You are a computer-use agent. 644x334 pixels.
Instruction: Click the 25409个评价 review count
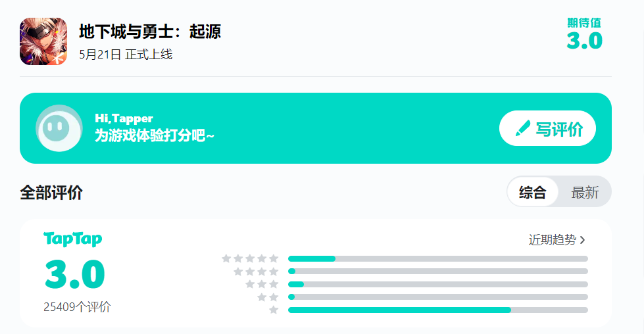77,307
